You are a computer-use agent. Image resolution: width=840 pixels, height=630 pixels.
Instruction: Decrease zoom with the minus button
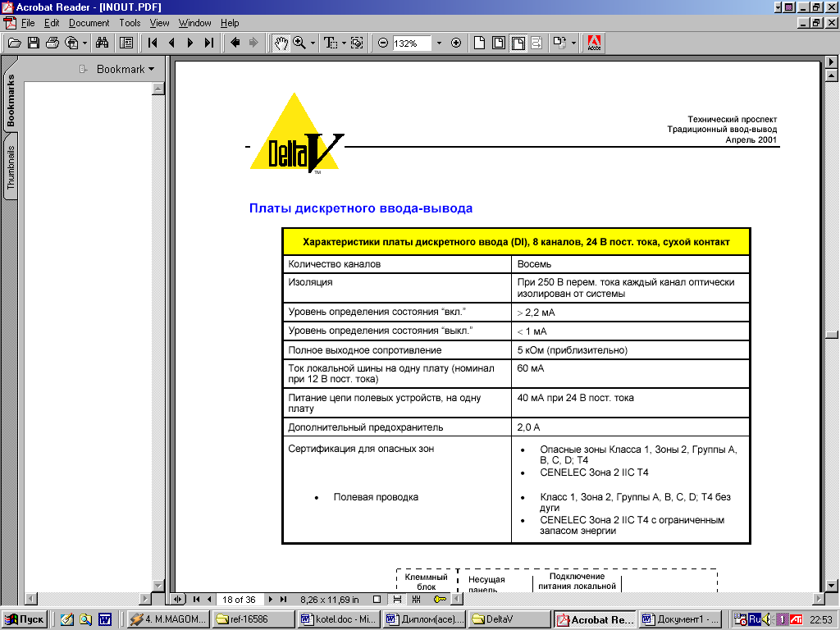pyautogui.click(x=382, y=43)
